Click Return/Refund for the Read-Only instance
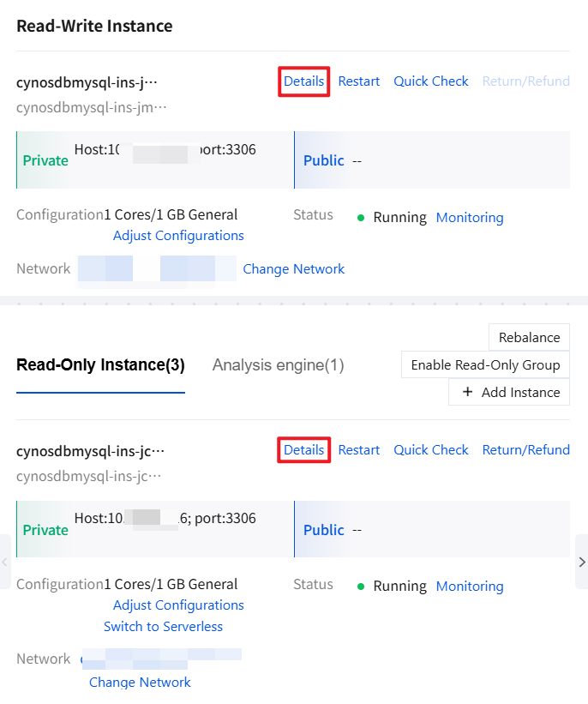588x704 pixels. pyautogui.click(x=525, y=450)
